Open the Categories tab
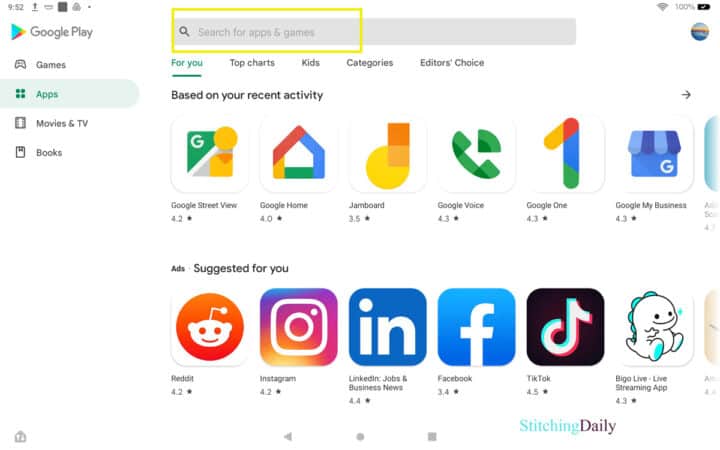Screen dimensions: 720x450 (x=370, y=63)
